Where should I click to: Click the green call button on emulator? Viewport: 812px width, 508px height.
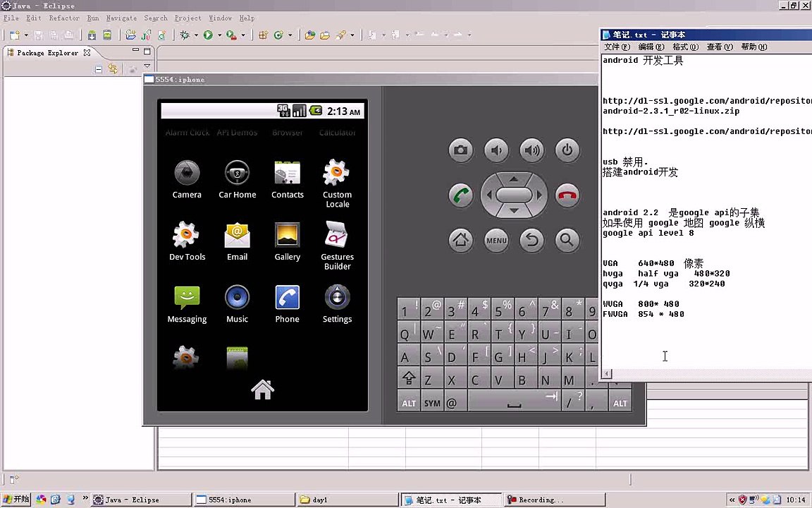(461, 195)
